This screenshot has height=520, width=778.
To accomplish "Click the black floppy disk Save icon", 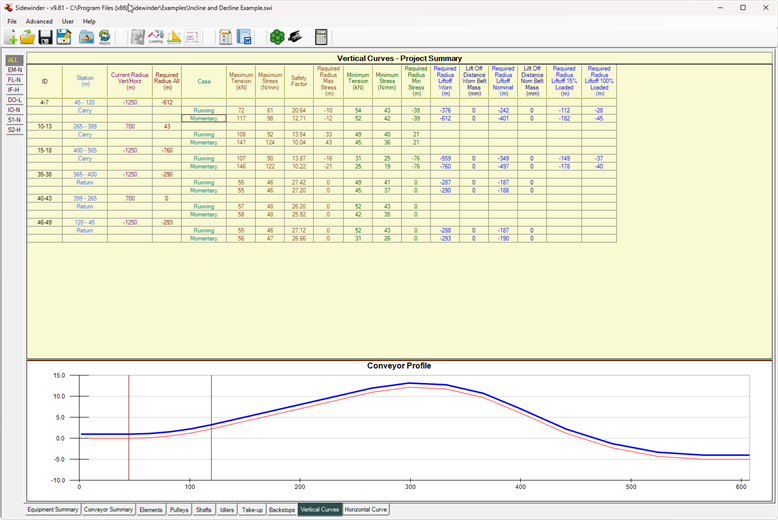I will (45, 37).
